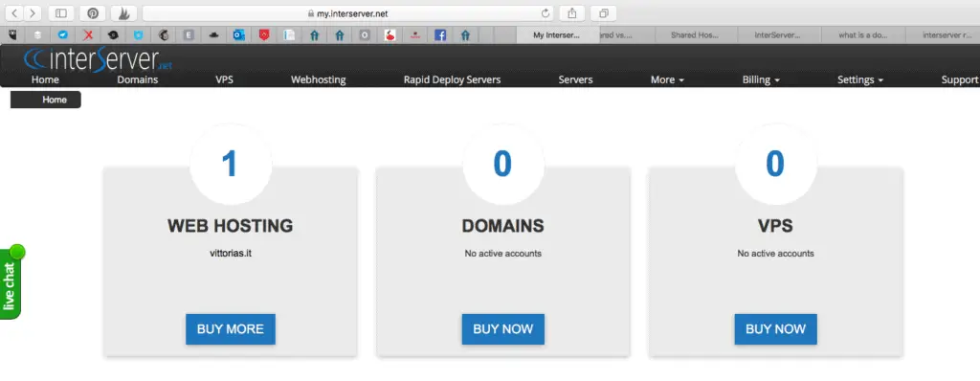Click BUY NOW under Domains
This screenshot has width=980, height=381.
(x=503, y=329)
